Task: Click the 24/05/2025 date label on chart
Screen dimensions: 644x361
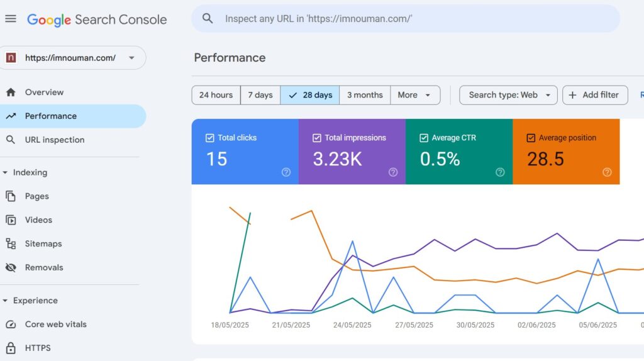Action: [x=352, y=325]
